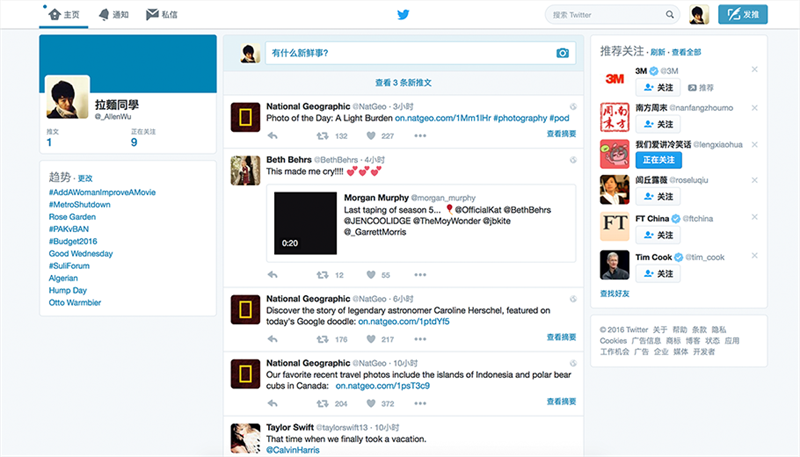Retweet Beth Behrs tweet
Screen dimensions: 800x457
tap(322, 275)
